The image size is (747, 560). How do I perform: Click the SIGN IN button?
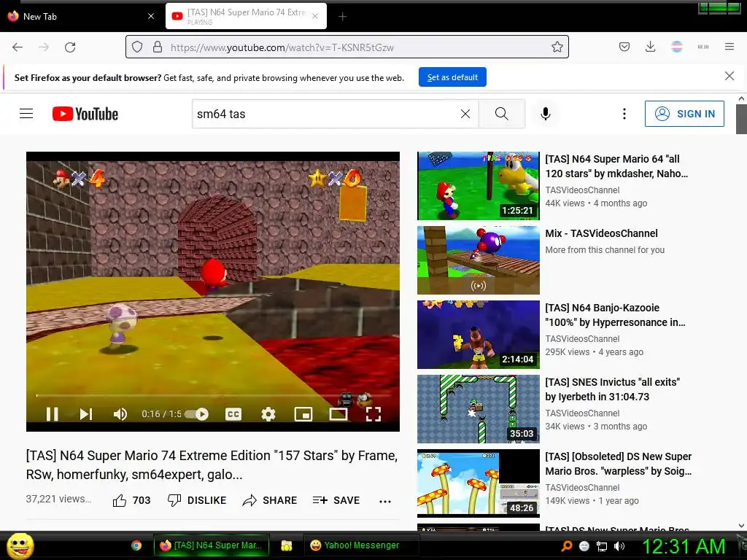(684, 114)
